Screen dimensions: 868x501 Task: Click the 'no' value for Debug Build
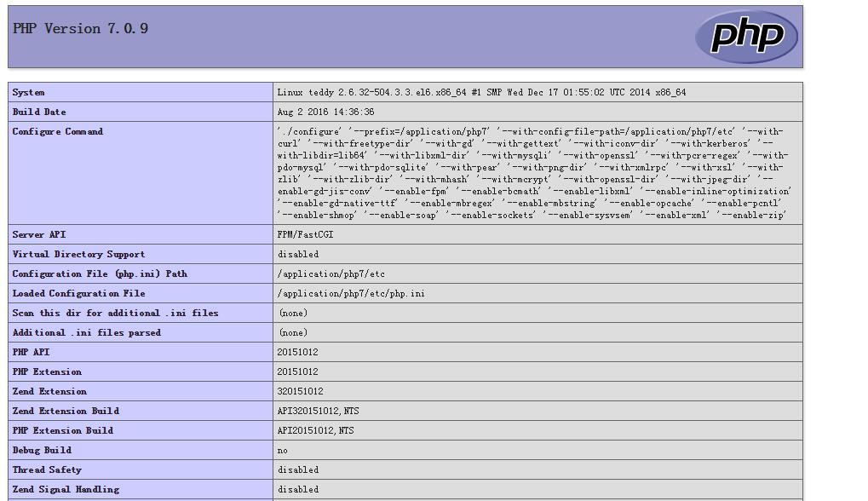coord(282,451)
